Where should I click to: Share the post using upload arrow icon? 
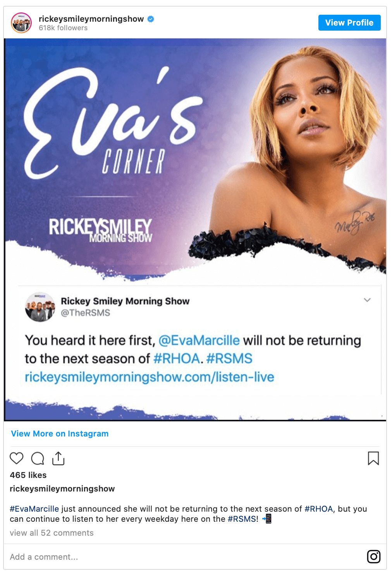tap(58, 458)
